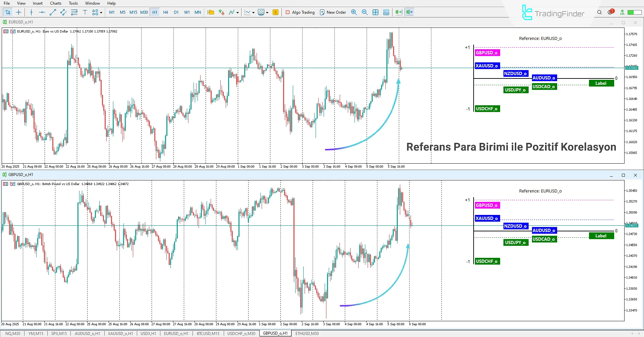Click the magenta GBPUSD_o correlation label
644x337 pixels.
click(487, 53)
